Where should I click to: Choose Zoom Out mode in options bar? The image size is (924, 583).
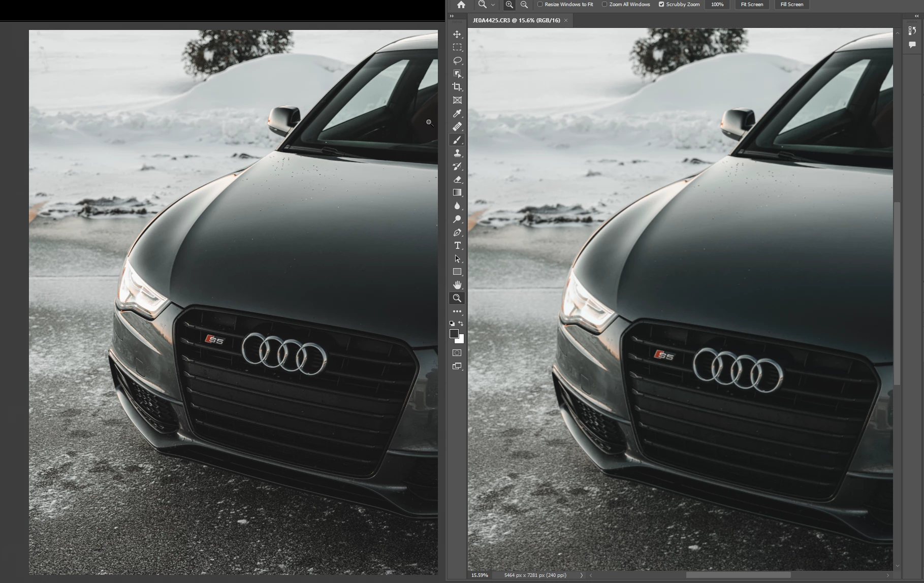(524, 5)
